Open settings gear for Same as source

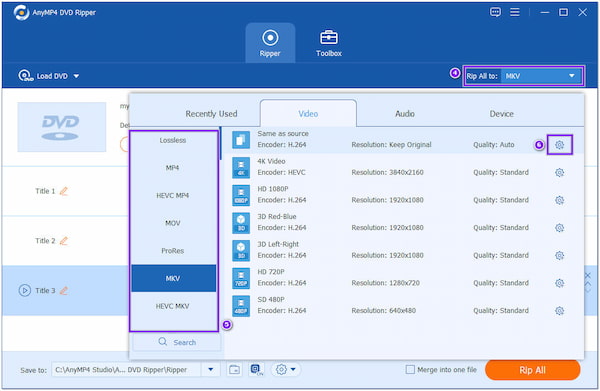[559, 145]
